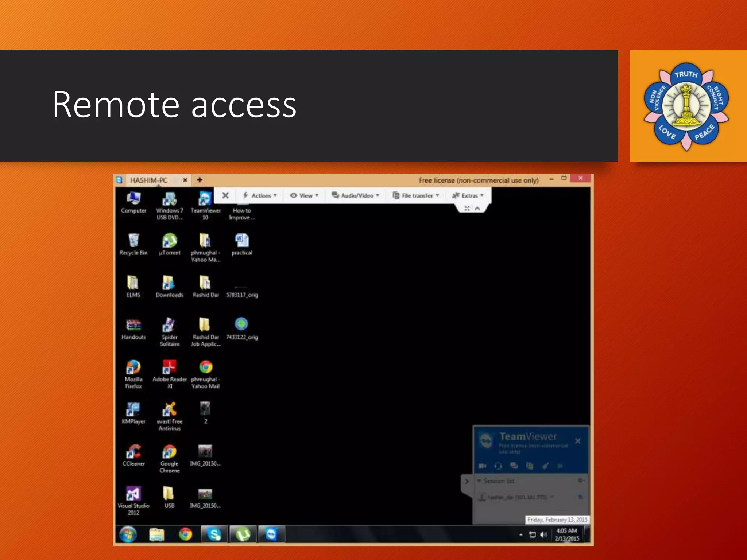Click the taskbar clock 4:05 AM

[x=567, y=534]
